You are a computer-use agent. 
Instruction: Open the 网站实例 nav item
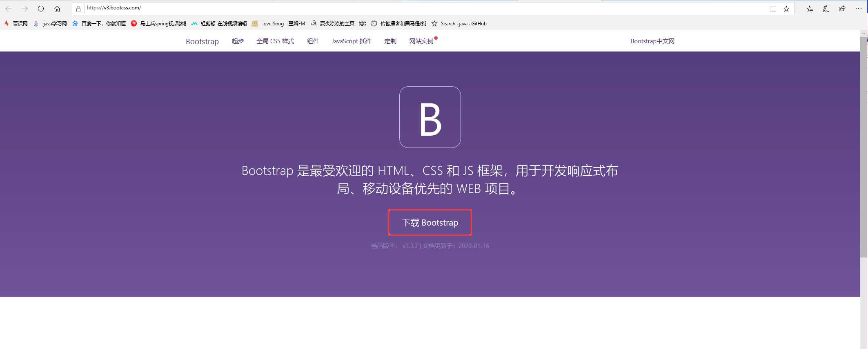click(x=421, y=41)
